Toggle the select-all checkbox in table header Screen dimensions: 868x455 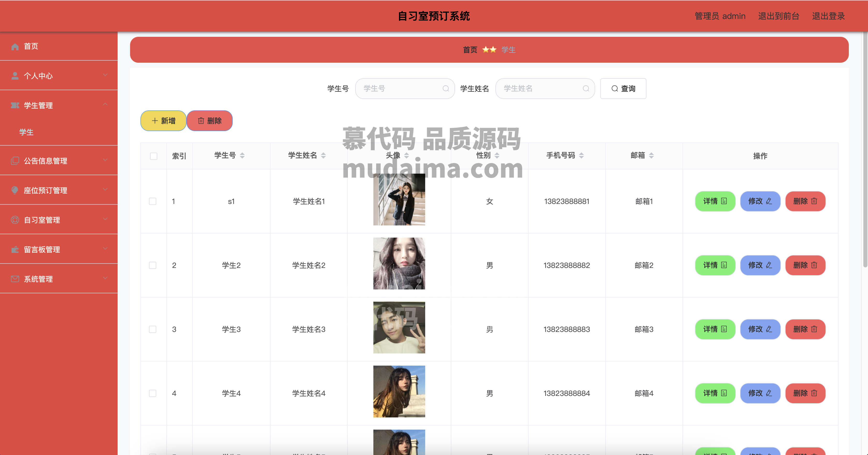[x=154, y=156]
